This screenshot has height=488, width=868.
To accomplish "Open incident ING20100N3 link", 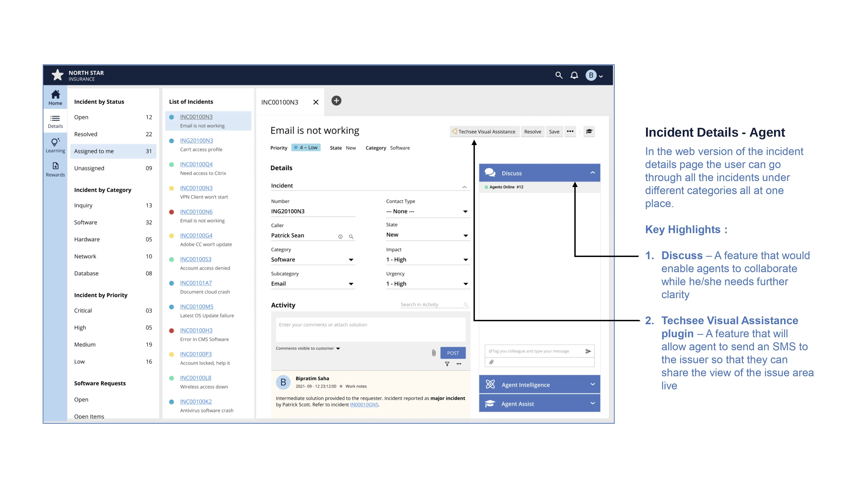I will [196, 141].
